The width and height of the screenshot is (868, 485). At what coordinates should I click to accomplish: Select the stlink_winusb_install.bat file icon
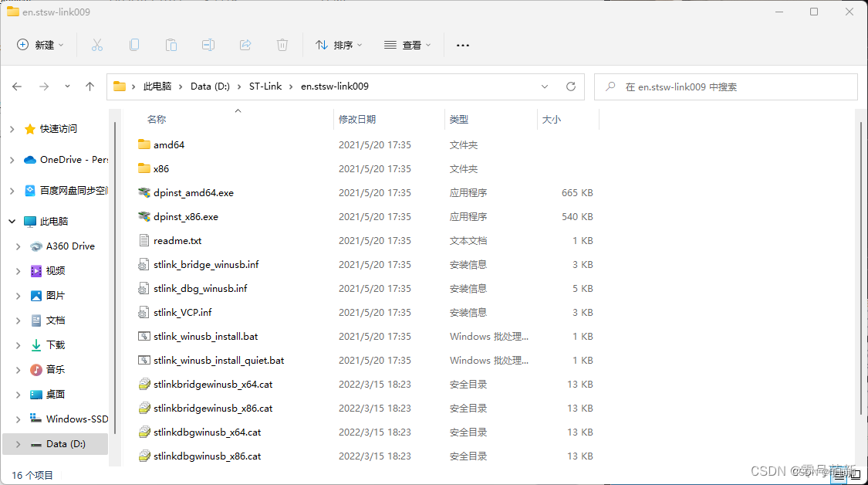click(x=144, y=336)
